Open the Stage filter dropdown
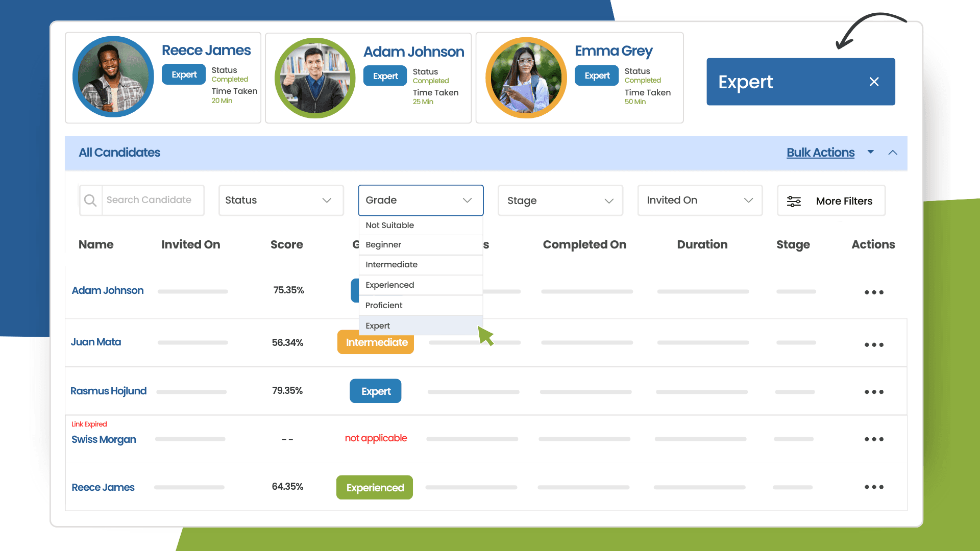Image resolution: width=980 pixels, height=551 pixels. click(x=560, y=201)
